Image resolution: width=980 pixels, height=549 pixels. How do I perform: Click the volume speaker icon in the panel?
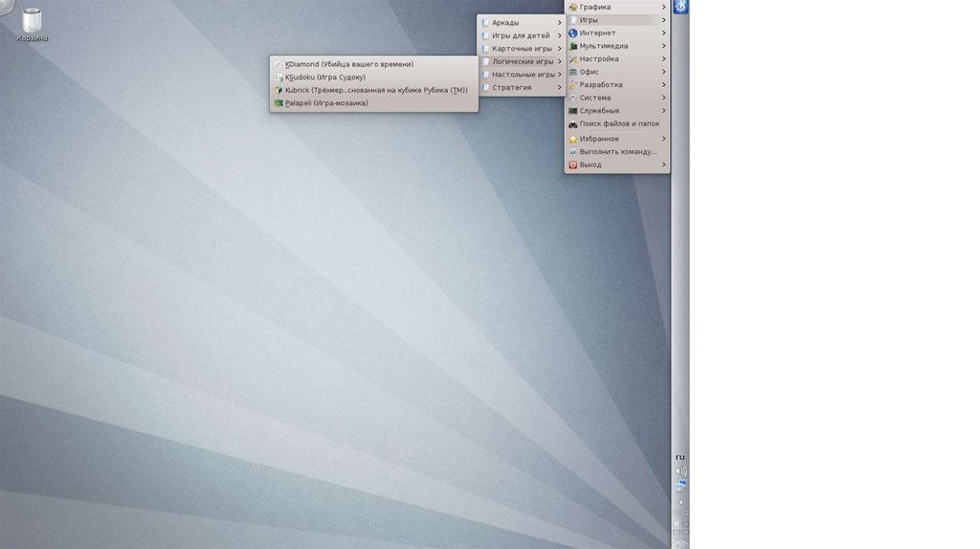click(x=680, y=471)
